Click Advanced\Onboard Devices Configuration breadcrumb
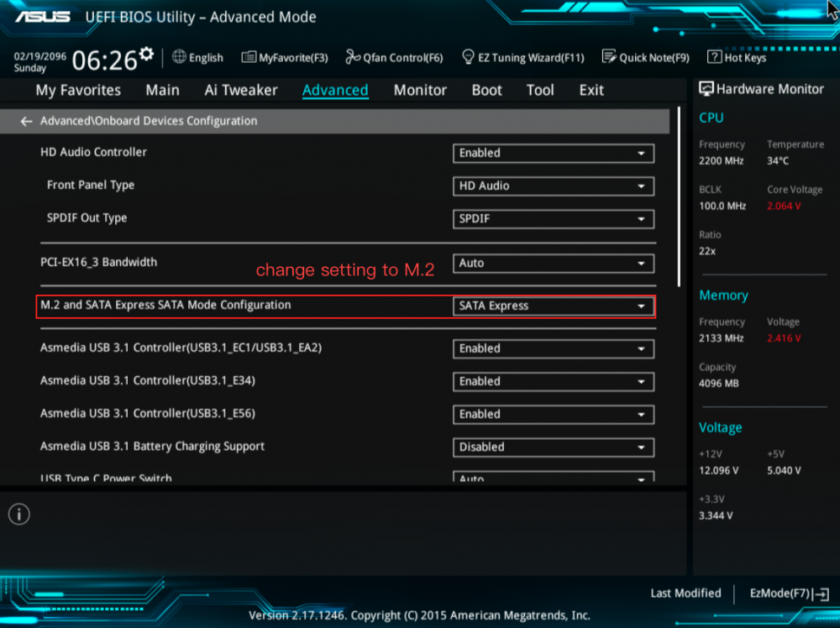840x628 pixels. click(149, 121)
